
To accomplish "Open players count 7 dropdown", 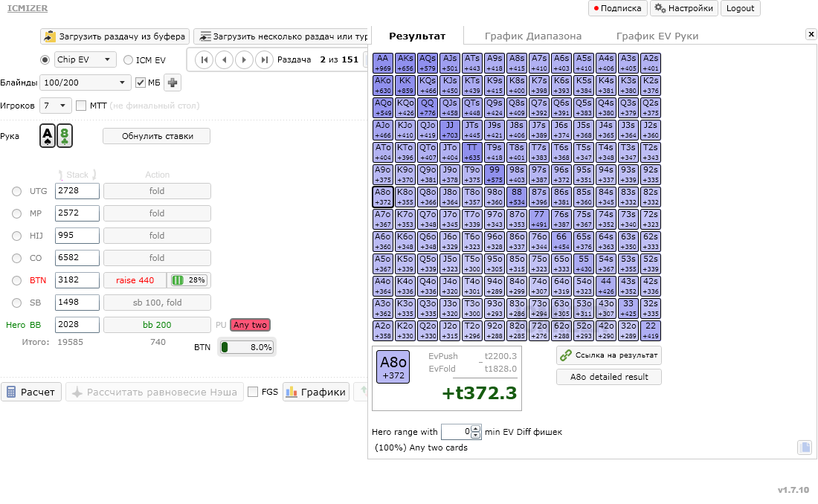I will tap(56, 106).
